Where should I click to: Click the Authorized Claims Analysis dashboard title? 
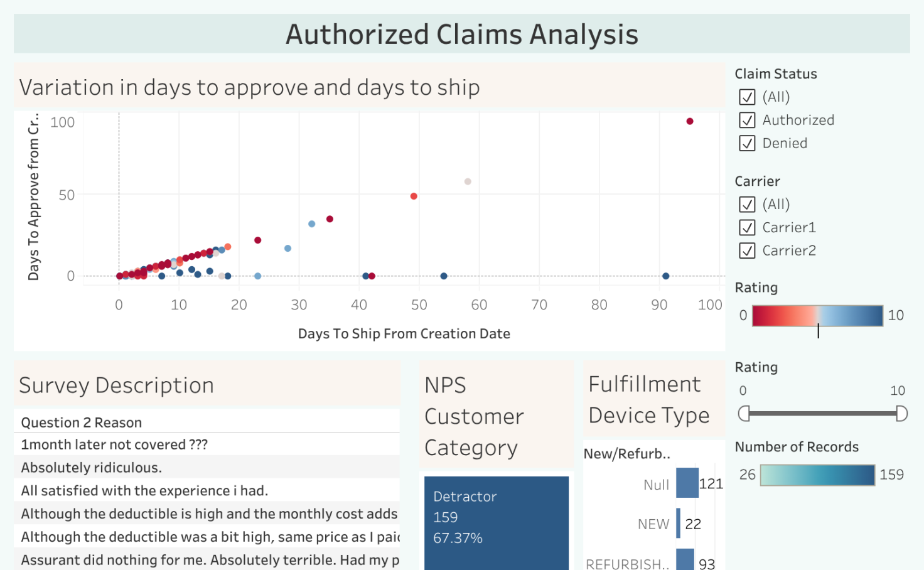pyautogui.click(x=461, y=35)
